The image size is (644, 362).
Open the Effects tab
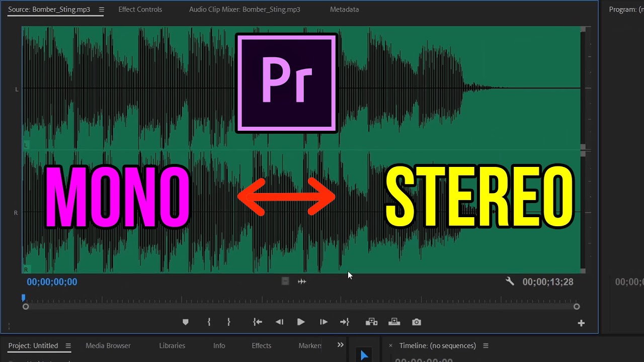point(262,346)
